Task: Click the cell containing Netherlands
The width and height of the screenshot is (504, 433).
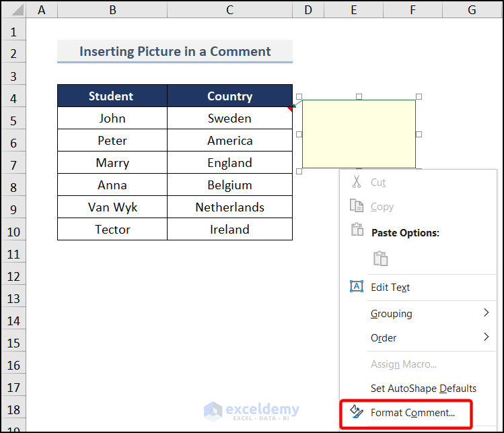Action: 229,207
